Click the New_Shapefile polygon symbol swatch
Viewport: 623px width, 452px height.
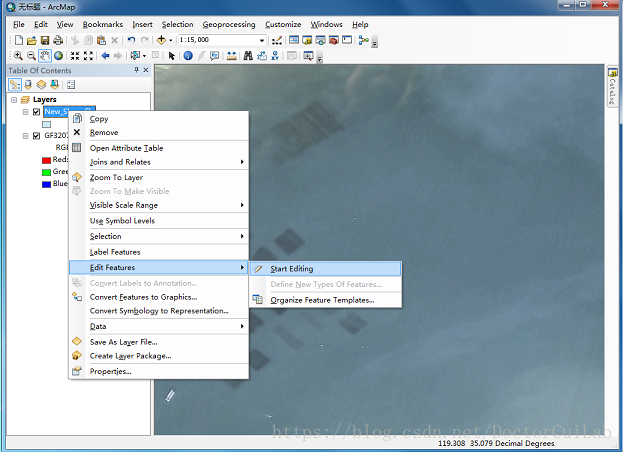[x=46, y=124]
